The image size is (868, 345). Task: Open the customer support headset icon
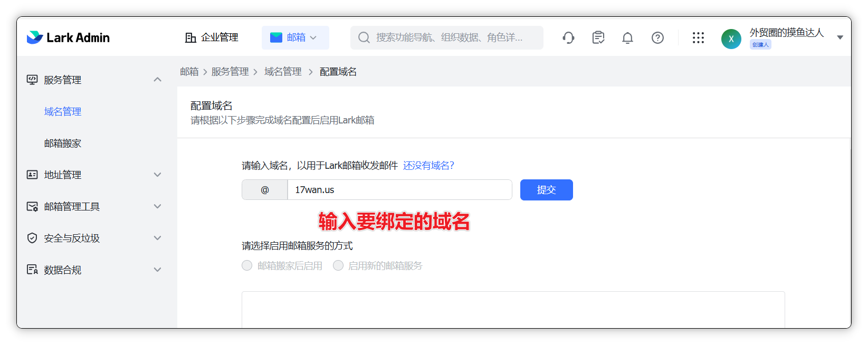[x=568, y=37]
